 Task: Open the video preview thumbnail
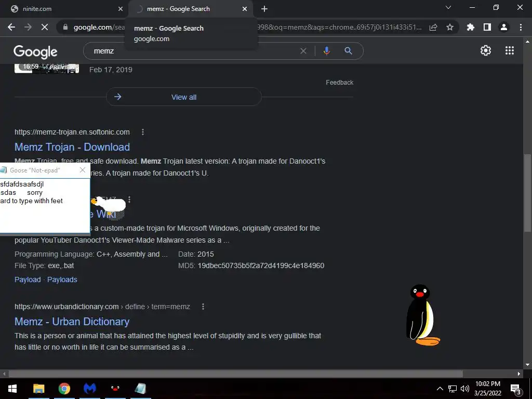click(47, 68)
